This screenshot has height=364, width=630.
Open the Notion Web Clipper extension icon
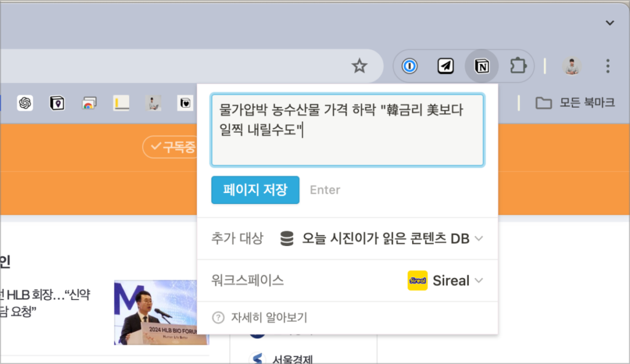[482, 66]
